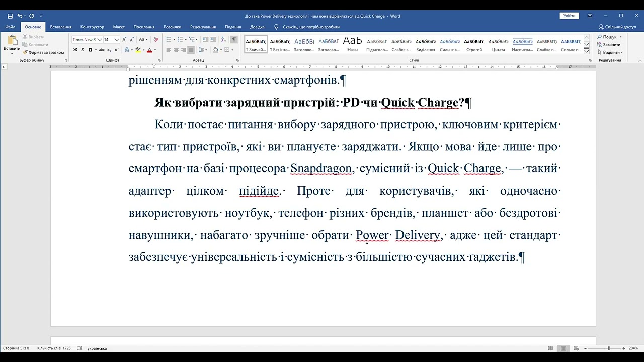This screenshot has width=644, height=362.
Task: Switch to the Посилання tab
Action: click(x=144, y=27)
